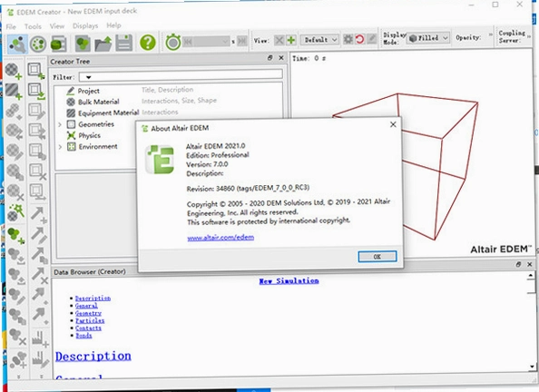The width and height of the screenshot is (539, 392).
Task: Skip playback to the end
Action: 242,41
